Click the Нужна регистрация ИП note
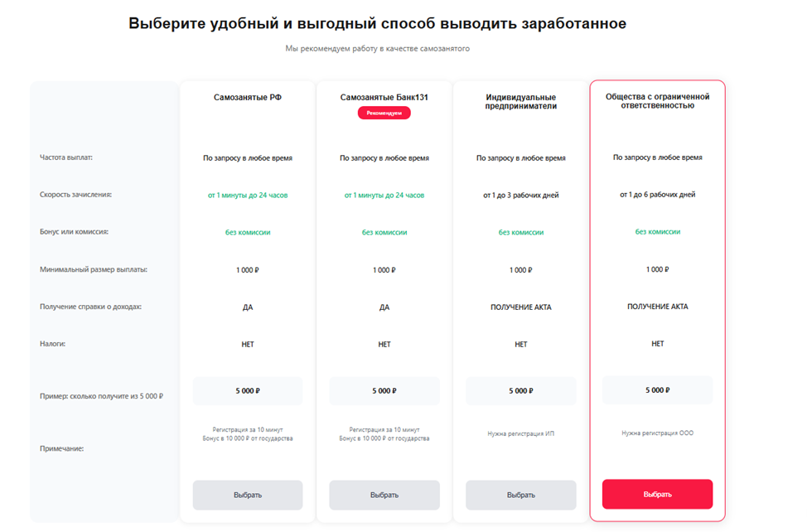 pos(520,433)
